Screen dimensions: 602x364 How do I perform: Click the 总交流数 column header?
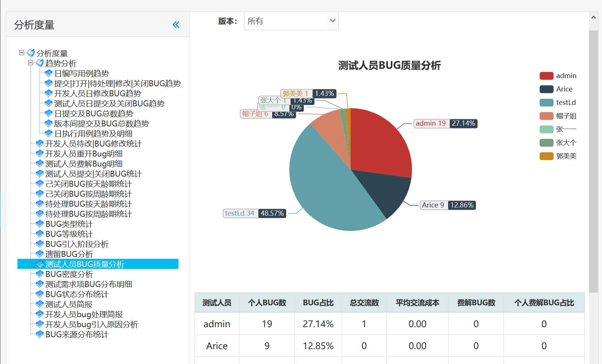[x=364, y=303]
